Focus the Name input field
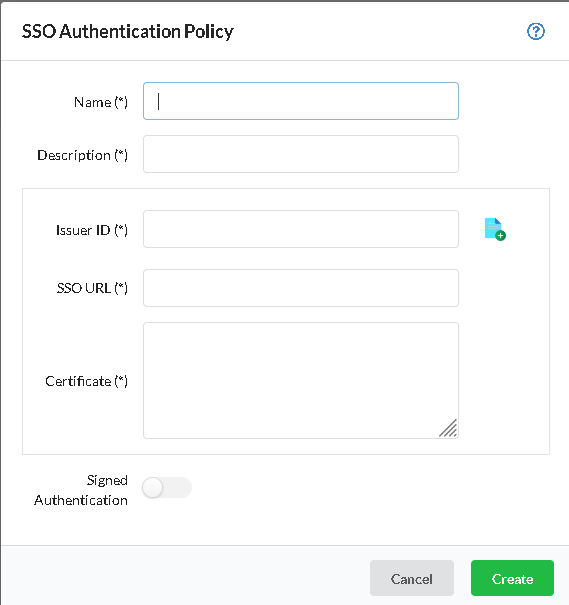 pyautogui.click(x=301, y=101)
